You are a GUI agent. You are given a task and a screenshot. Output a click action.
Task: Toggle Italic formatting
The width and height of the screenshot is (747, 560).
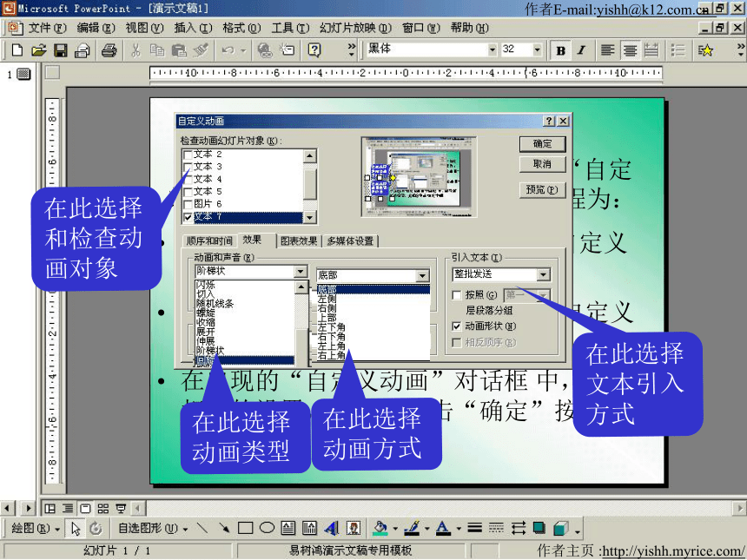pyautogui.click(x=581, y=50)
